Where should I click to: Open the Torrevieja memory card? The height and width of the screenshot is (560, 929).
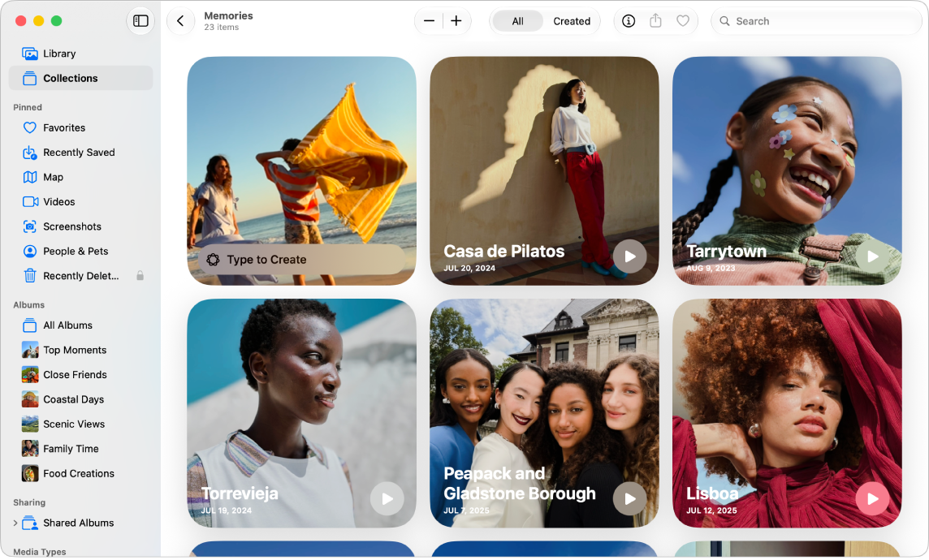(x=301, y=413)
